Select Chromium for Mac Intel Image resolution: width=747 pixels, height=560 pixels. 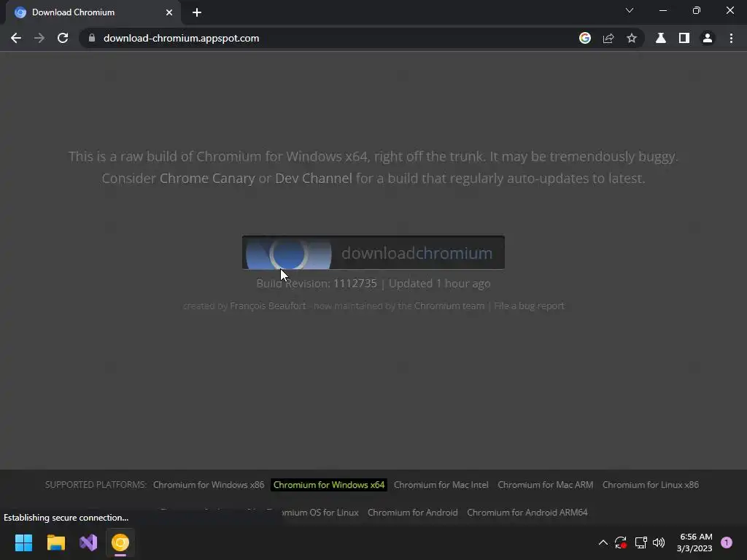click(x=441, y=485)
